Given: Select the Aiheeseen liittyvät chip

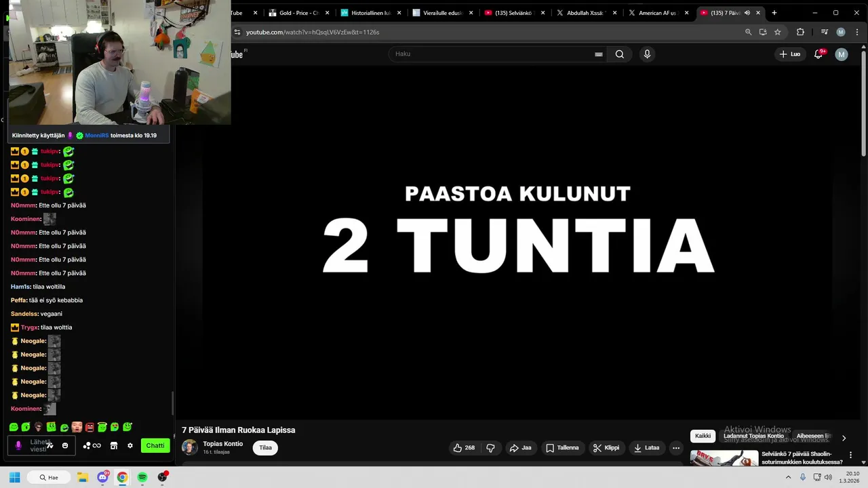Looking at the screenshot, I should (813, 436).
